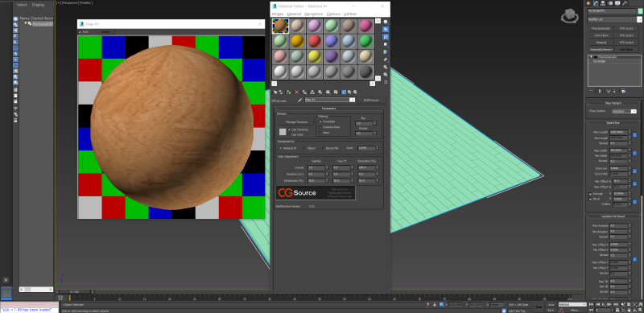Open the Utilities hammer panel icon
The width and height of the screenshot is (644, 313).
[625, 3]
